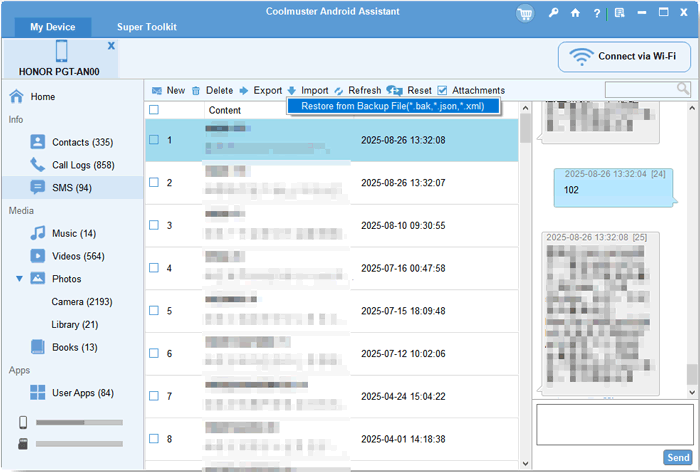Click conversation pane scrollbar down arrow
The height and width of the screenshot is (472, 700).
692,392
